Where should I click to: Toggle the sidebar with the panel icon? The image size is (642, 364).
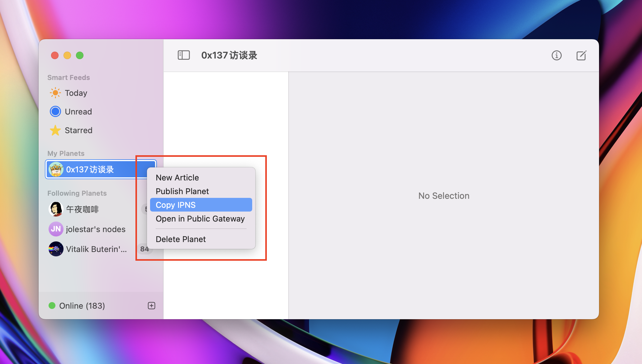184,55
